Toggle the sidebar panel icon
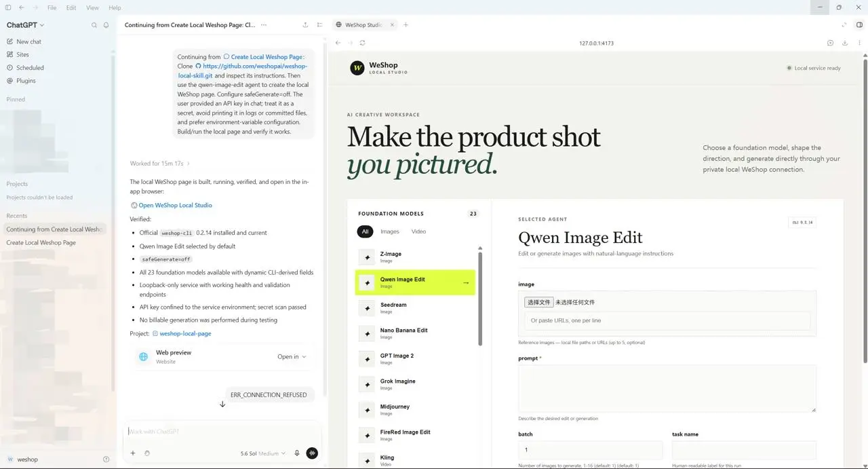 tap(8, 7)
